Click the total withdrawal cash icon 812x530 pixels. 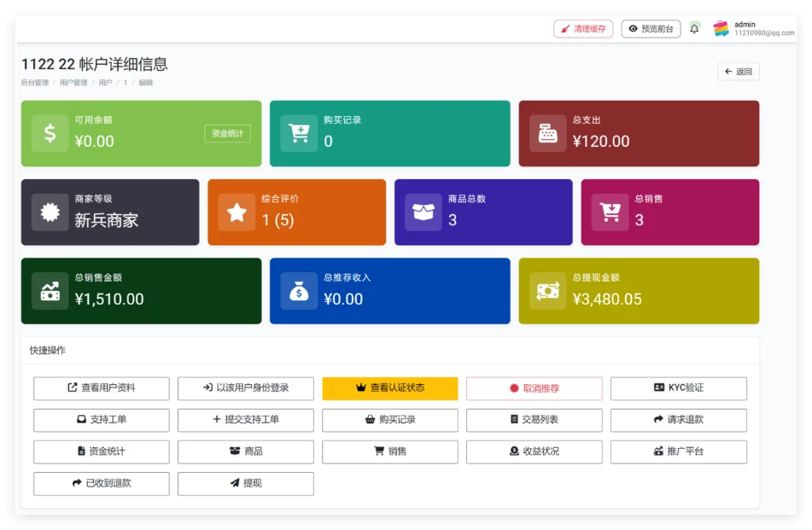(x=547, y=291)
